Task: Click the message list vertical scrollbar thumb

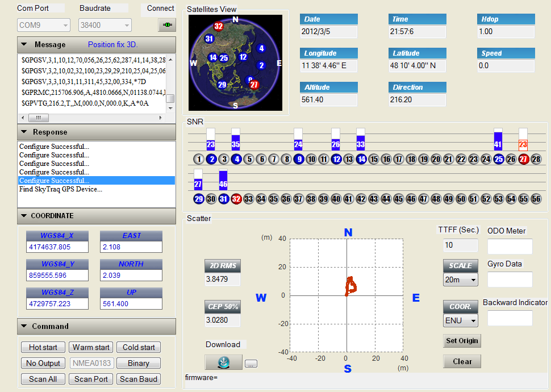Action: pos(170,98)
